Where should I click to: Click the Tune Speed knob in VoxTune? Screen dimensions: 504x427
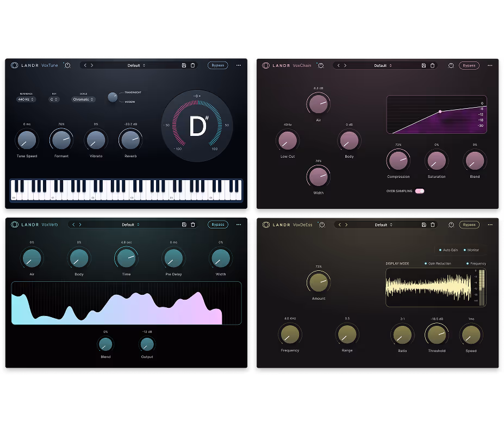27,140
